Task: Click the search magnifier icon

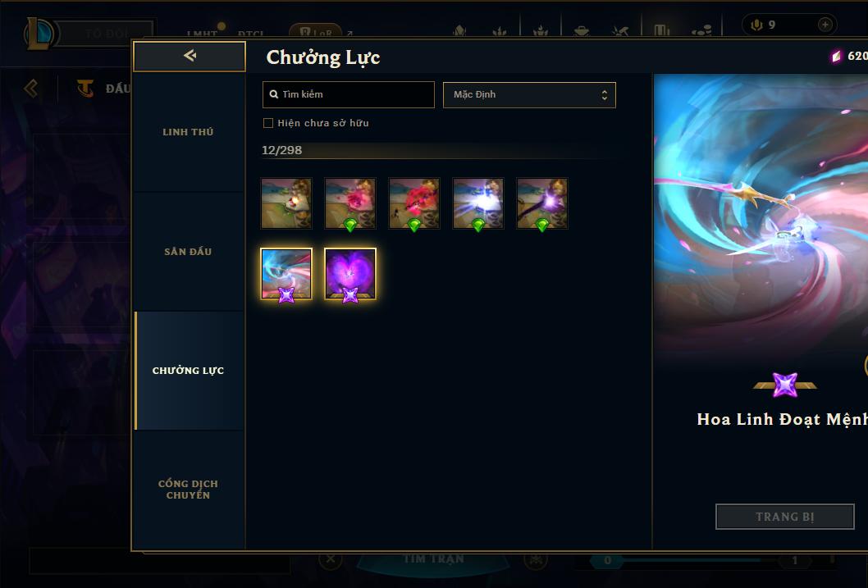Action: [273, 94]
